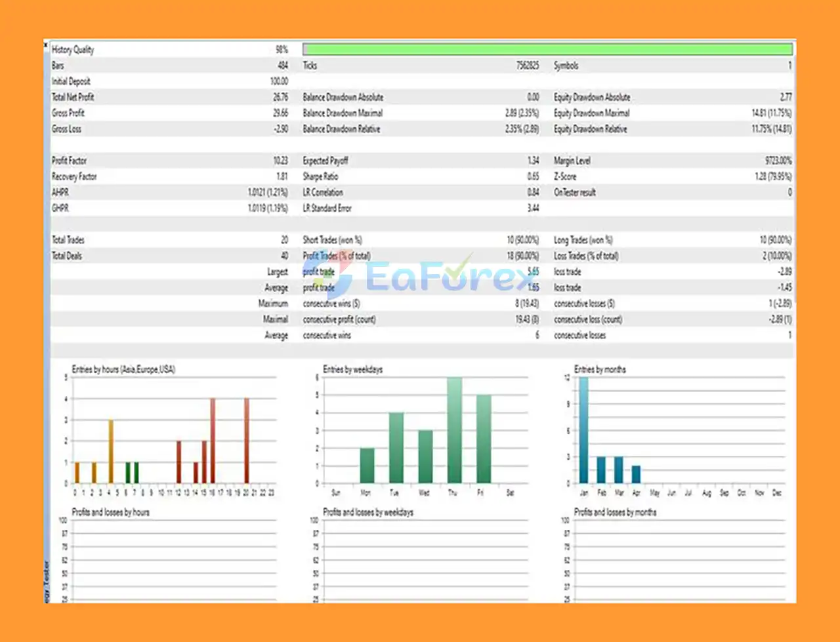Select the Equity Drawdown Maximal value
This screenshot has height=642, width=840.
pos(771,113)
